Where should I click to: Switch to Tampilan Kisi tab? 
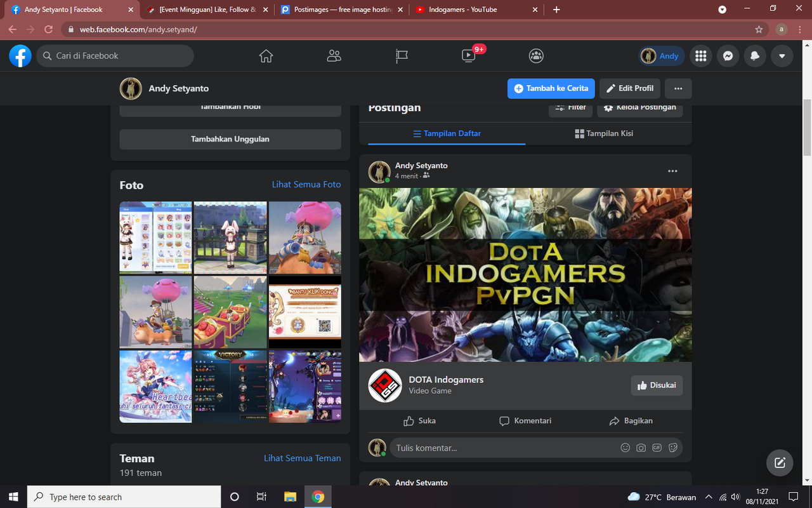pos(603,133)
